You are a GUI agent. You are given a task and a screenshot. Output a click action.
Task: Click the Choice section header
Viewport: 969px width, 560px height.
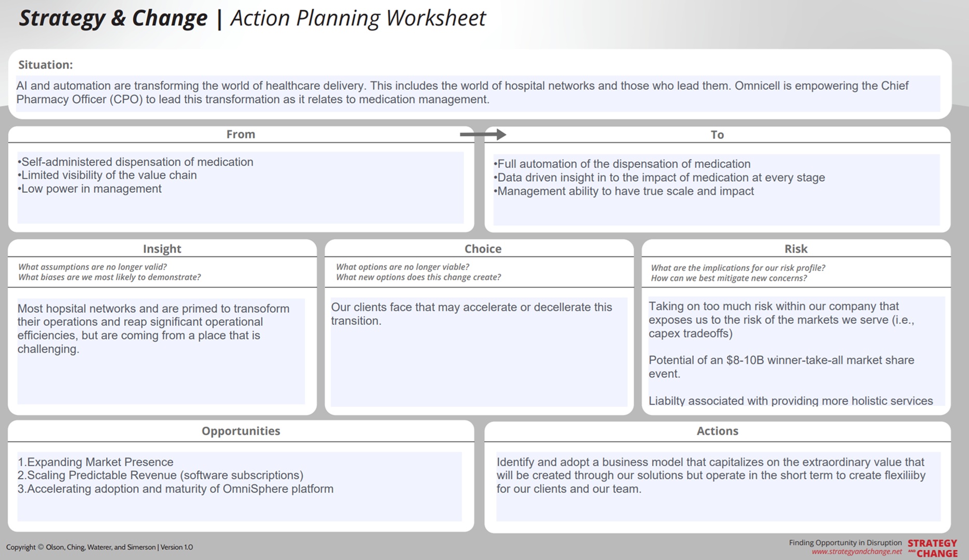coord(482,248)
